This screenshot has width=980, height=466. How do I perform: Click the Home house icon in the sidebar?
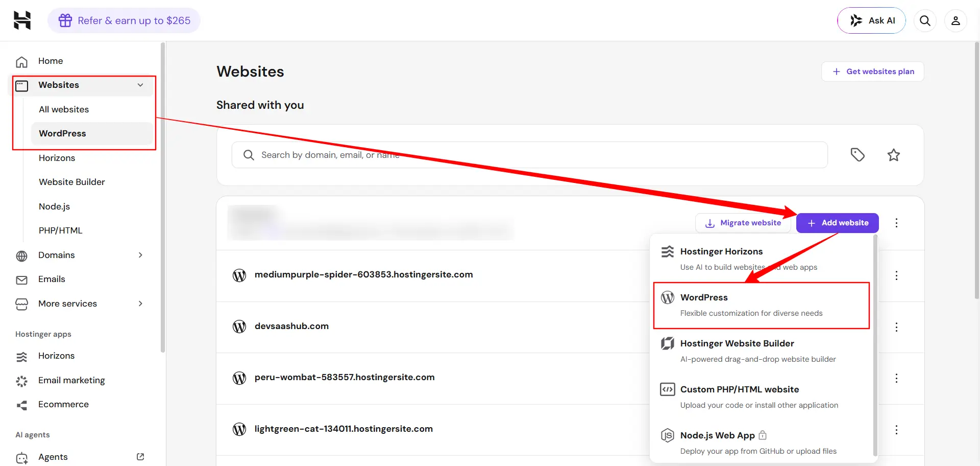pyautogui.click(x=21, y=61)
